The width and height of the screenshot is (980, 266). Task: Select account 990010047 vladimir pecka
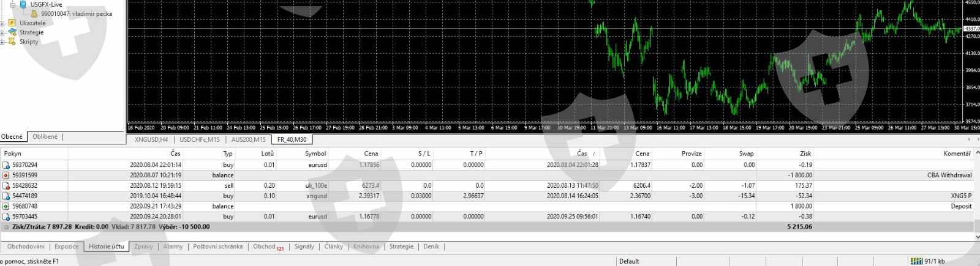[76, 13]
